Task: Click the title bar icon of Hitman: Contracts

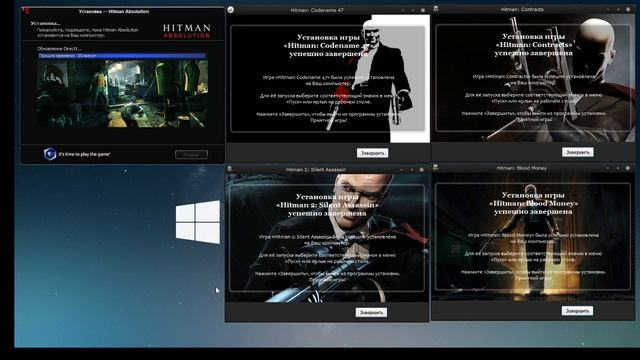Action: [x=436, y=9]
